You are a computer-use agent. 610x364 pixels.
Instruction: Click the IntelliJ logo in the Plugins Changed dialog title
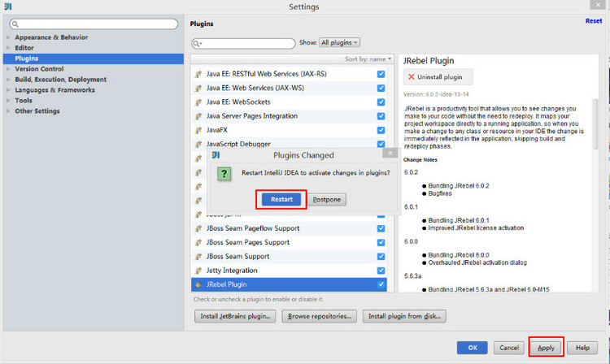click(x=216, y=155)
